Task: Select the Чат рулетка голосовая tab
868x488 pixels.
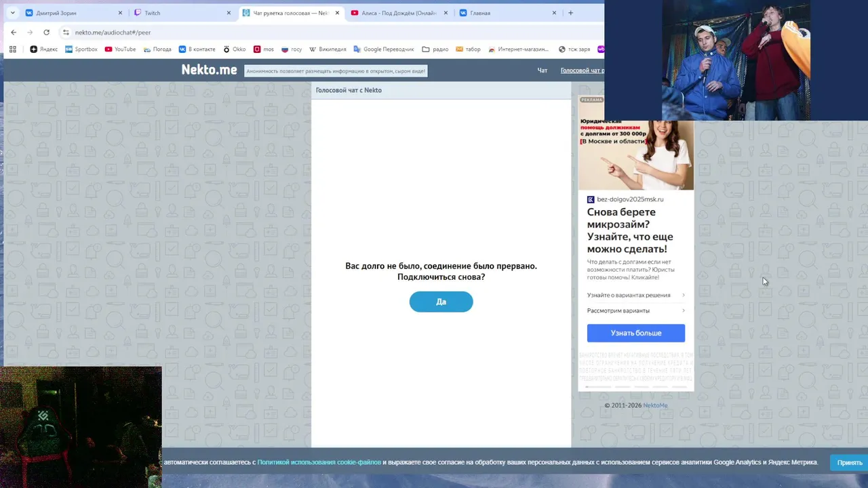Action: [x=290, y=13]
